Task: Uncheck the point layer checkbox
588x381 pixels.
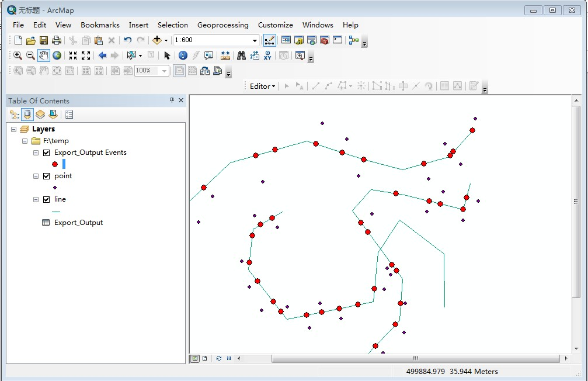Action: pos(47,176)
